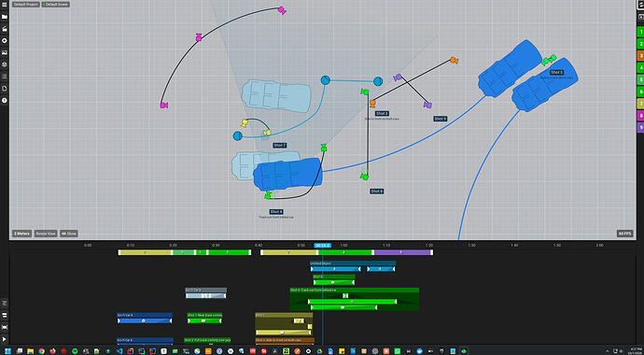
Task: Open the Default Project button
Action: pyautogui.click(x=26, y=5)
